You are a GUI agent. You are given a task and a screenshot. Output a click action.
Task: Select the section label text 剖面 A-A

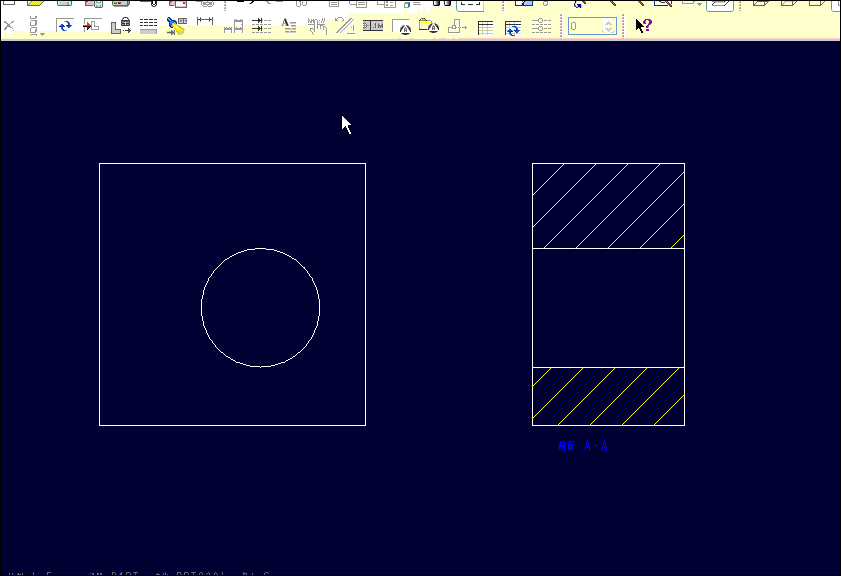(582, 446)
